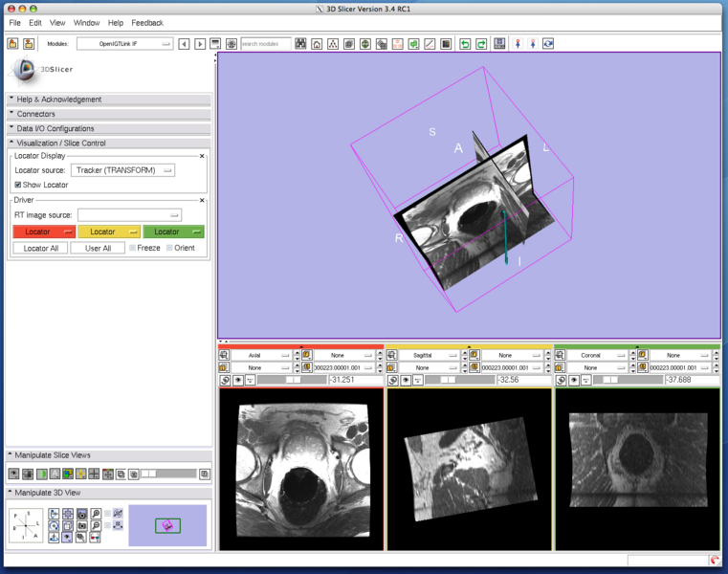The width and height of the screenshot is (728, 574).
Task: Toggle Coronal slice visibility eye icon
Action: coord(574,381)
